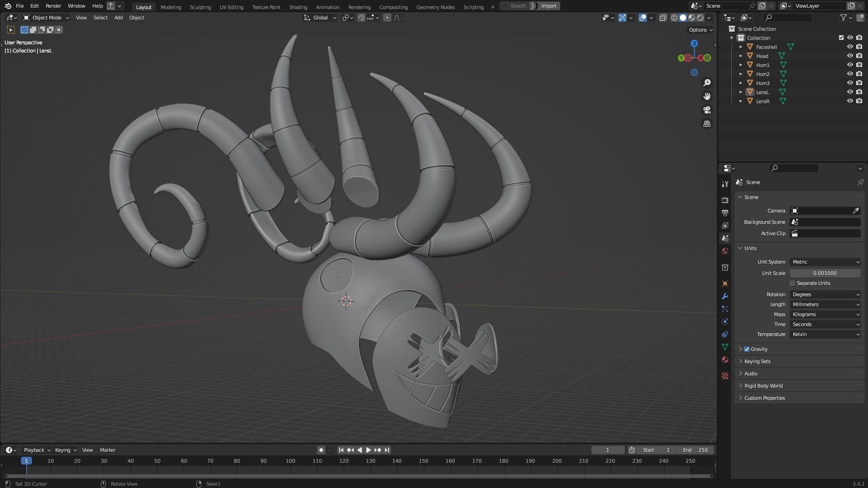Open the Object Data properties icon
Image resolution: width=868 pixels, height=488 pixels.
[x=725, y=347]
